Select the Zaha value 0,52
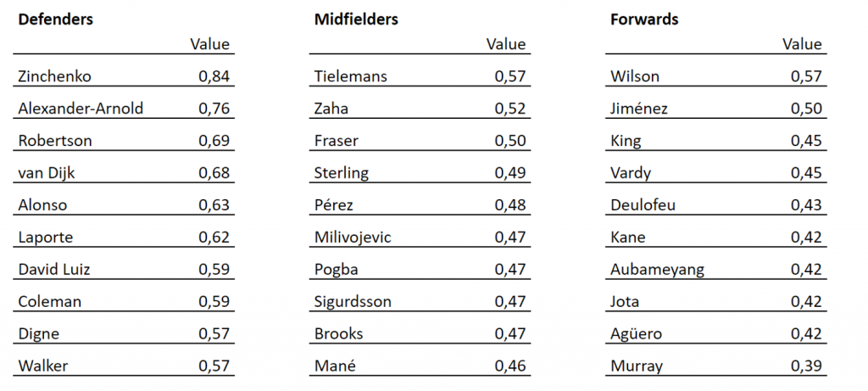Viewport: 868px width, 391px height. [x=510, y=109]
